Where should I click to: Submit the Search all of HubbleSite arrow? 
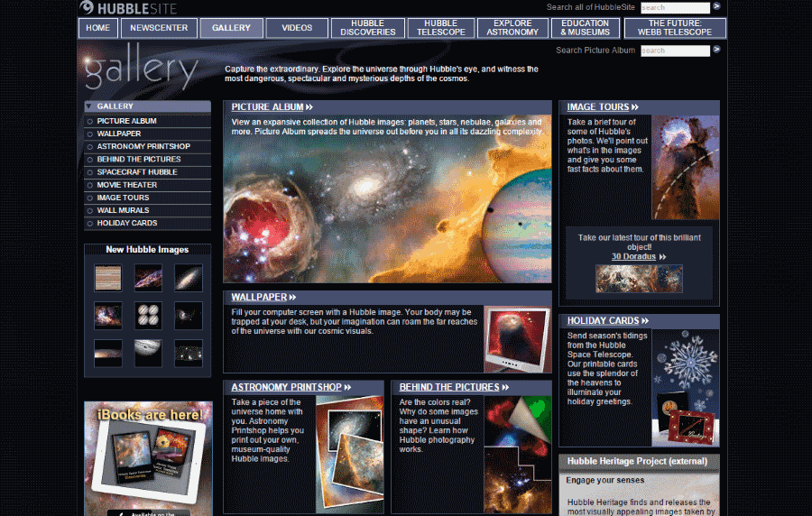click(716, 6)
